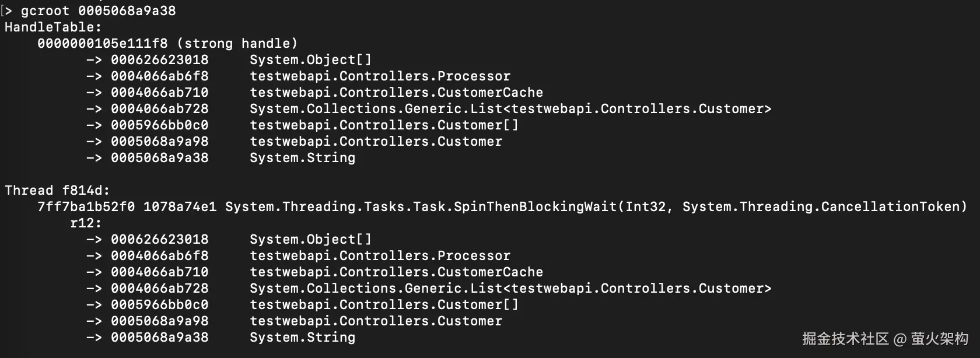Click the terminal prompt arrow symbol
Viewport: 980px width, 358px height.
tap(8, 10)
